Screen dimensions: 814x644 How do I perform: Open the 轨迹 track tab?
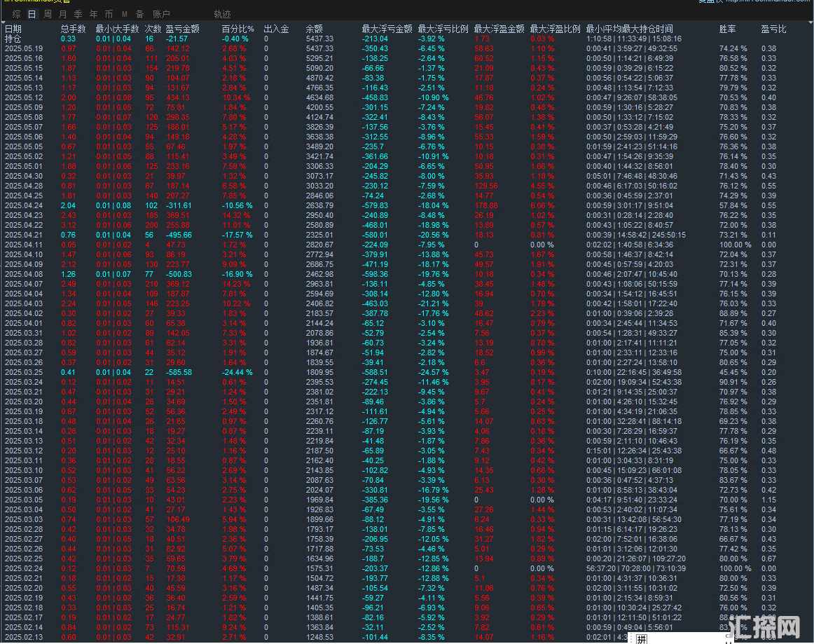222,14
